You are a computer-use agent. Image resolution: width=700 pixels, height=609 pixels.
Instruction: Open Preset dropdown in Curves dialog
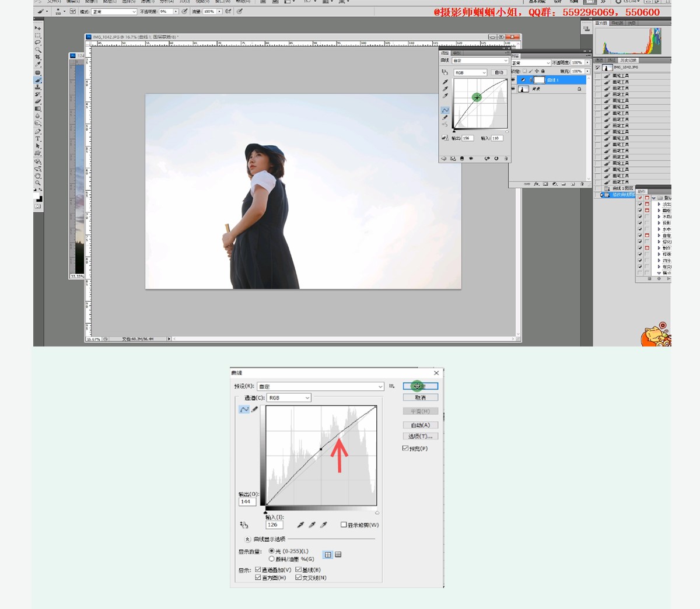click(320, 386)
